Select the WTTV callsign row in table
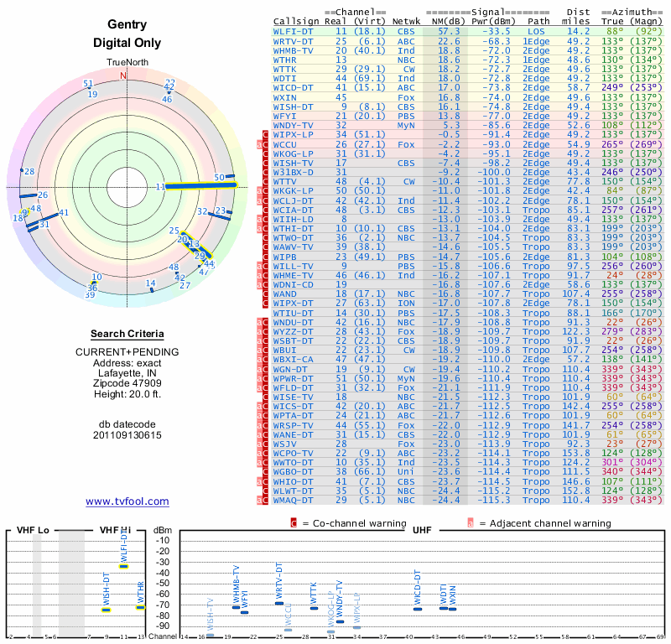The width and height of the screenshot is (671, 644). [x=285, y=181]
